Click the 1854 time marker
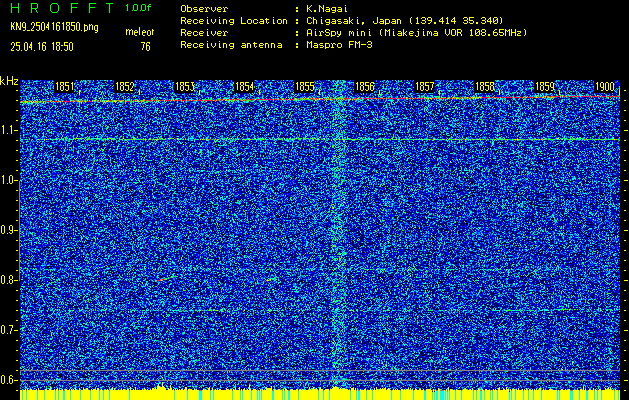Image resolution: width=629 pixels, height=400 pixels. (245, 87)
